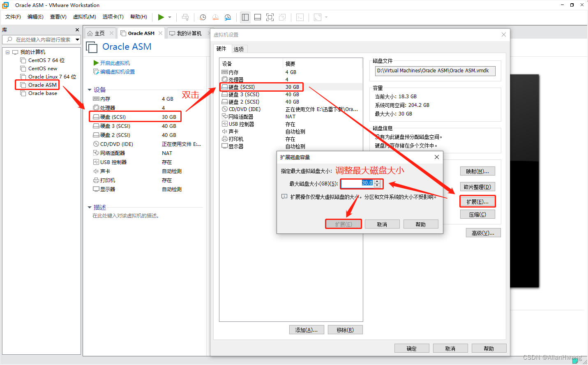Toggle the library panel visibility
The height and width of the screenshot is (365, 588).
[245, 17]
